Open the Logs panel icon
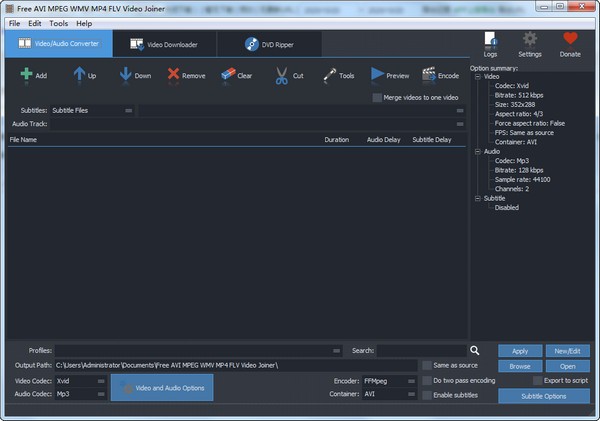 (x=490, y=41)
